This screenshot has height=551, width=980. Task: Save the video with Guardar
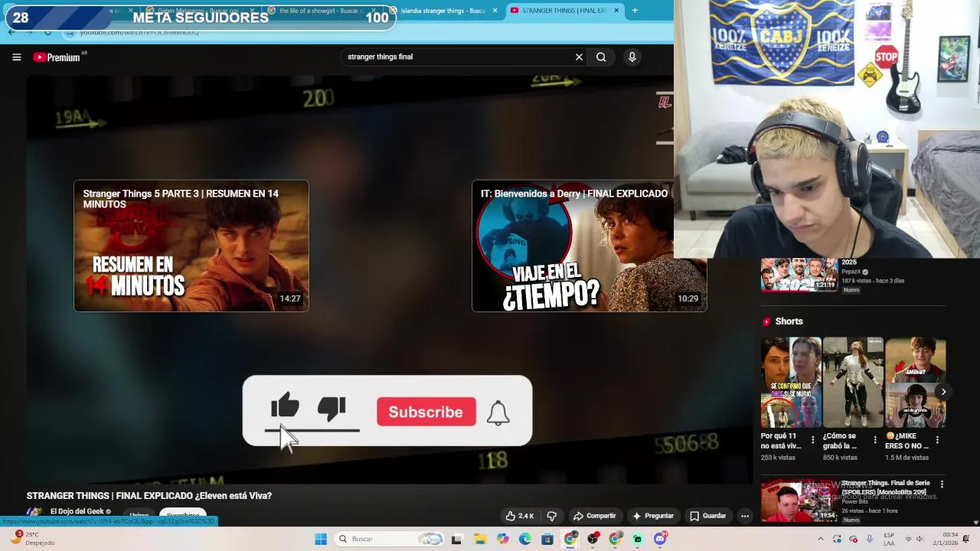[x=707, y=516]
